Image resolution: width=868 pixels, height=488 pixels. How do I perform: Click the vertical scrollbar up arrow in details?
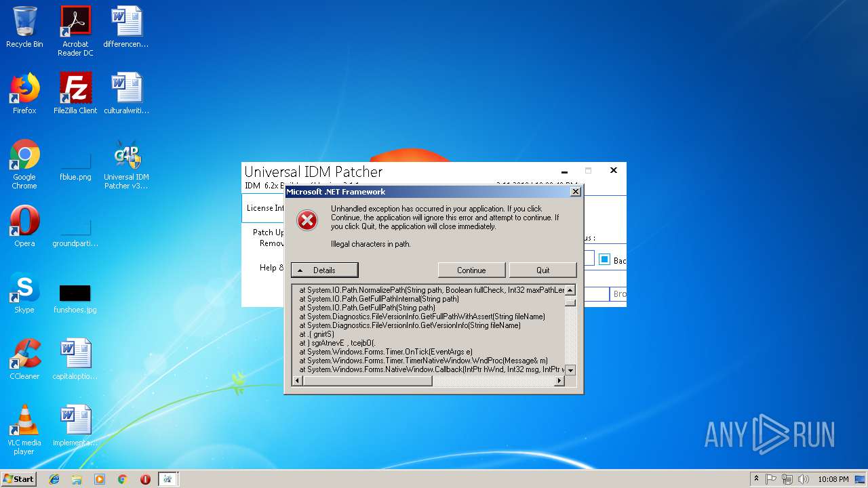(570, 290)
